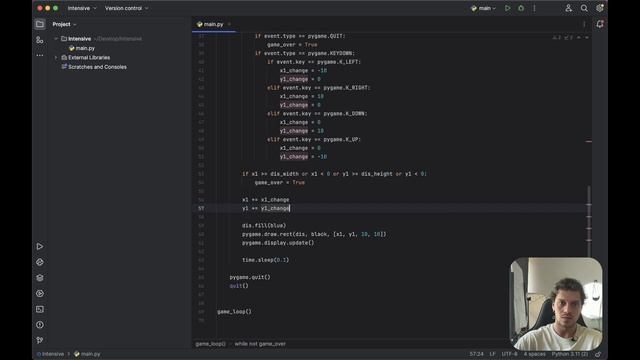640x360 pixels.
Task: Collapse the Intensive folder in tree
Action: coord(56,39)
